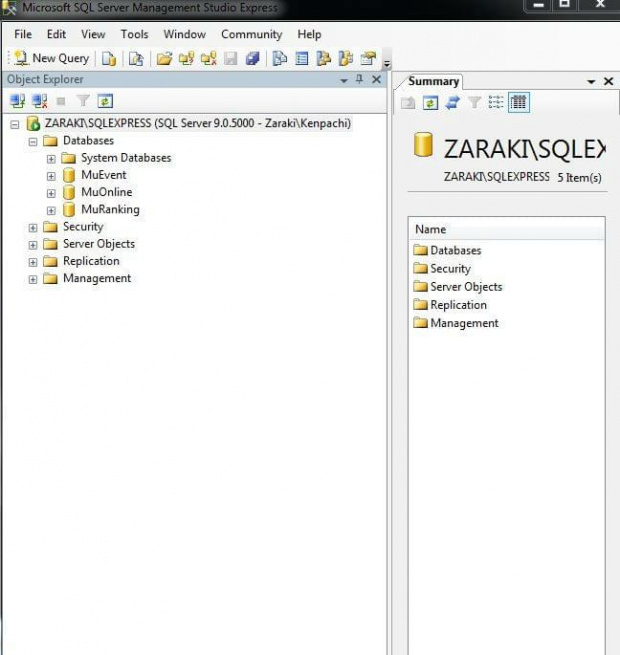Click the Connect Object Explorer icon
This screenshot has width=620, height=655.
point(17,100)
